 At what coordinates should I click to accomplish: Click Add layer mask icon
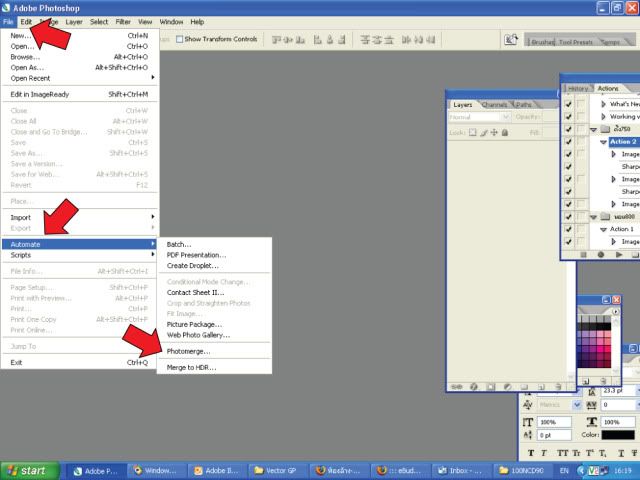pyautogui.click(x=491, y=386)
